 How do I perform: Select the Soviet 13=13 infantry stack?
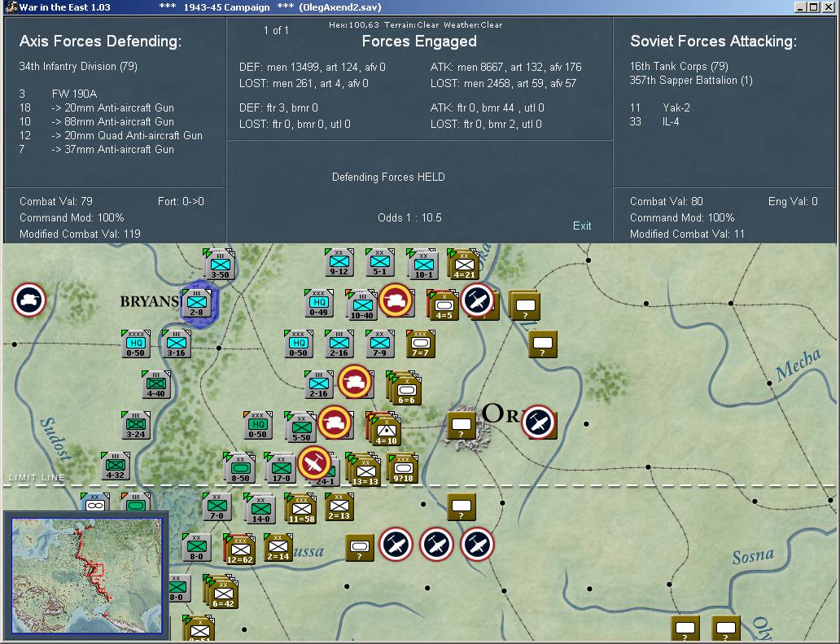click(x=365, y=470)
